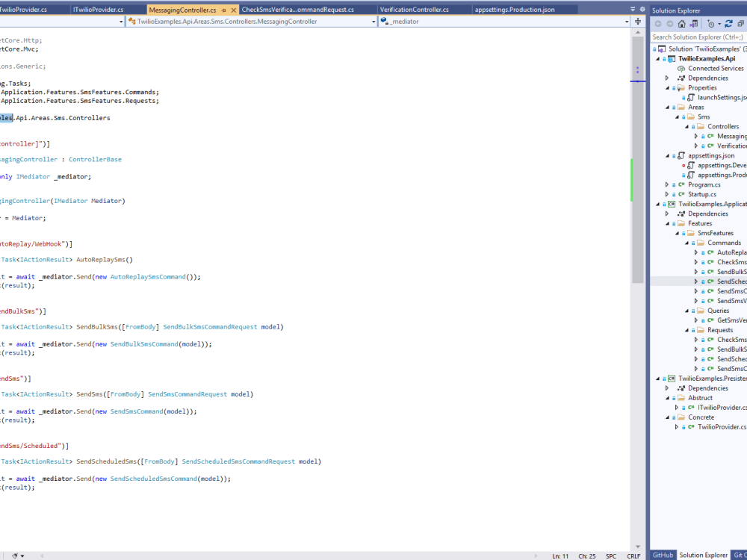This screenshot has width=747, height=560.
Task: Click the editor scroll-down arrow
Action: click(638, 547)
